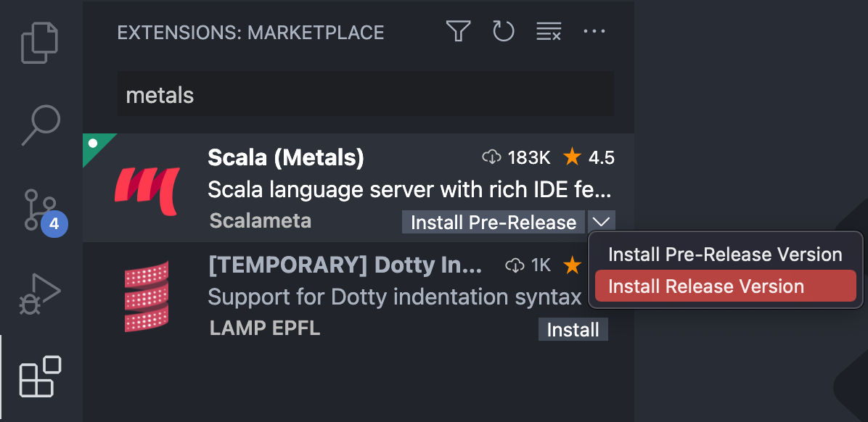Click inside the metals search field
Viewport: 868px width, 422px height.
tap(363, 94)
